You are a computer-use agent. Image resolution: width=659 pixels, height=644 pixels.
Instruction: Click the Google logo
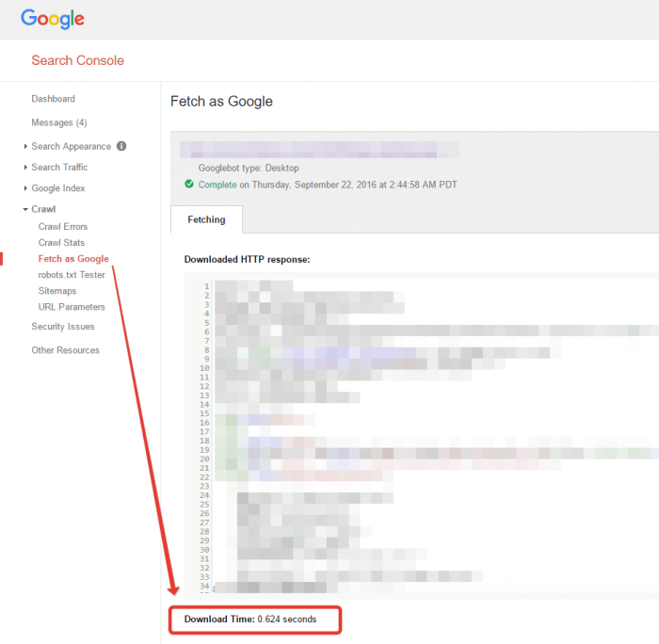[x=53, y=19]
